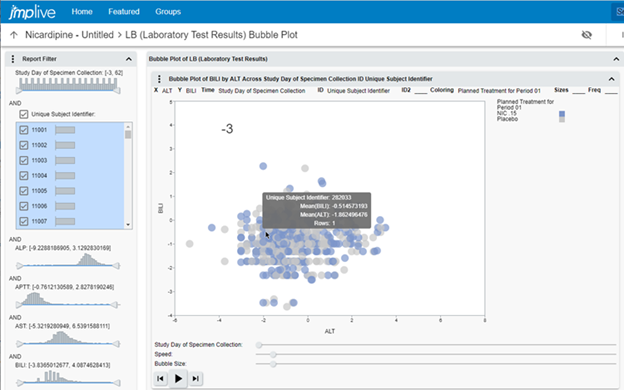Toggle checkbox for subject 11003
The width and height of the screenshot is (624, 390).
pyautogui.click(x=24, y=160)
